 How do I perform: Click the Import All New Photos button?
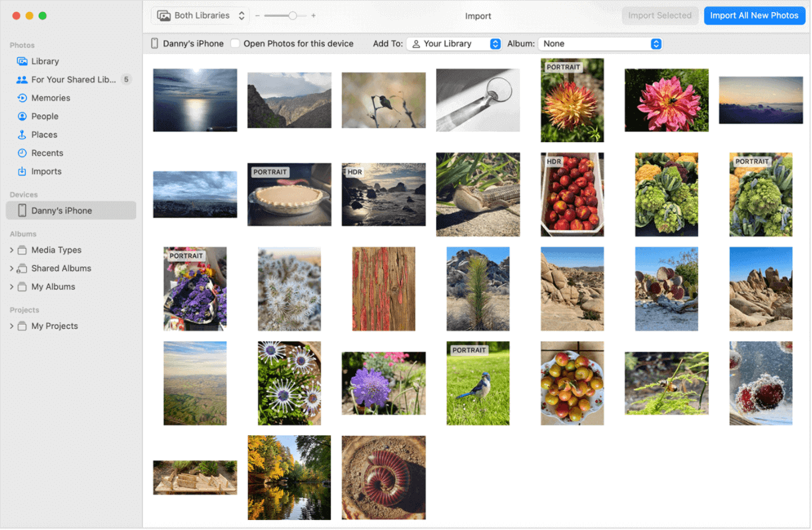click(x=754, y=15)
